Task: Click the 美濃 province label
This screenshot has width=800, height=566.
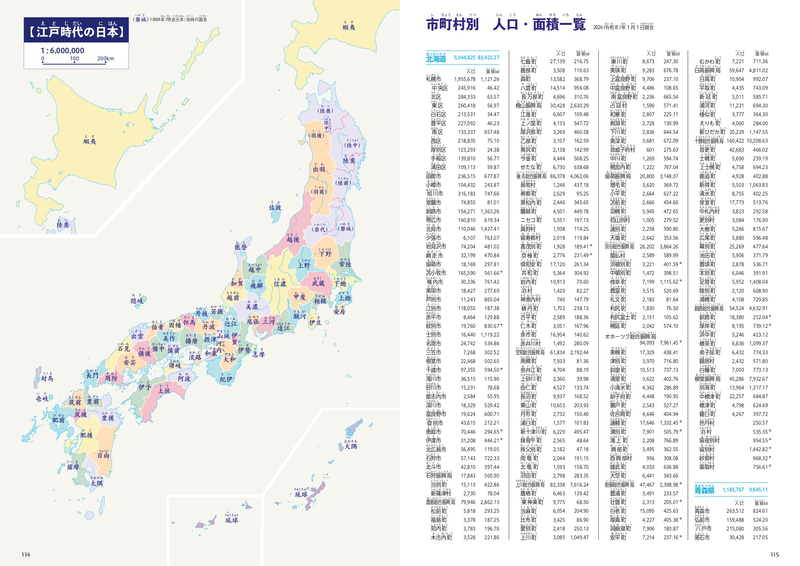Action: (x=252, y=306)
